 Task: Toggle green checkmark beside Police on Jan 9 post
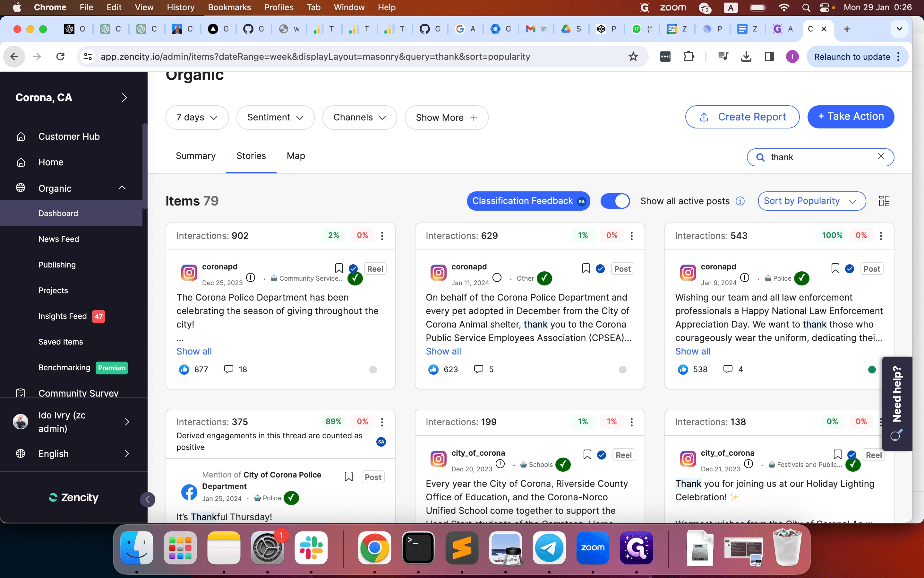pyautogui.click(x=801, y=278)
